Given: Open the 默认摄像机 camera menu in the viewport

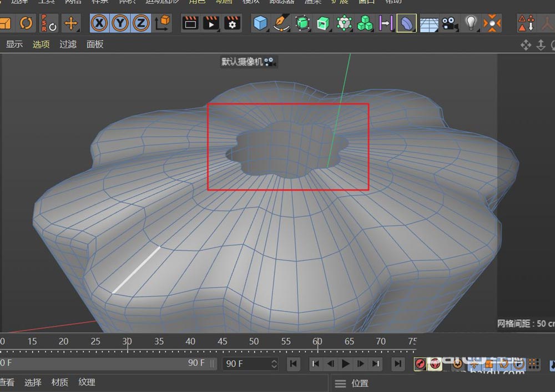Looking at the screenshot, I should pyautogui.click(x=249, y=62).
